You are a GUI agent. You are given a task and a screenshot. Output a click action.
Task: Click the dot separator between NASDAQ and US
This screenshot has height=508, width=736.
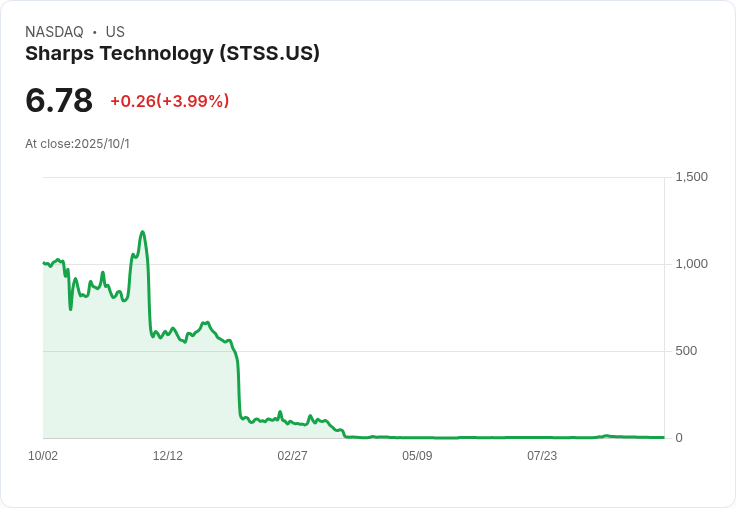coord(94,32)
